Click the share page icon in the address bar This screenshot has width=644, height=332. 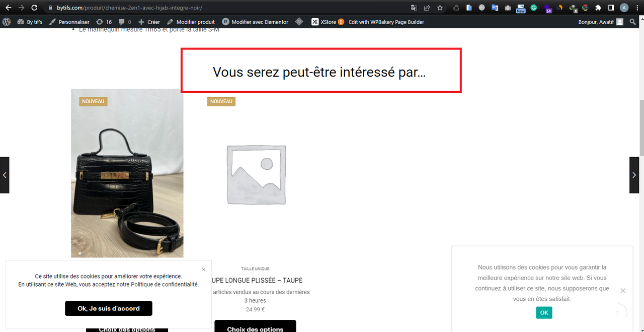427,8
